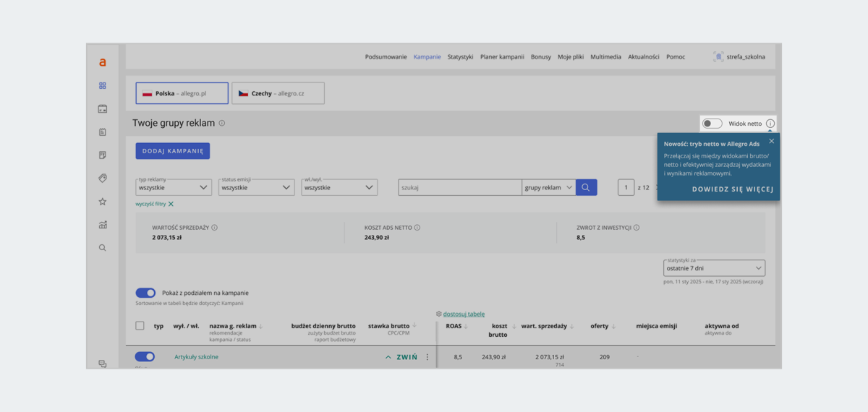Screen dimensions: 868x412
Task: Close the Nowość tryb netto tooltip
Action: pyautogui.click(x=772, y=141)
